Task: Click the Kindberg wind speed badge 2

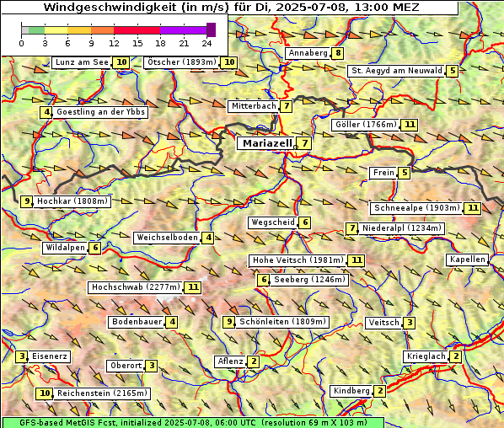Action: point(380,391)
